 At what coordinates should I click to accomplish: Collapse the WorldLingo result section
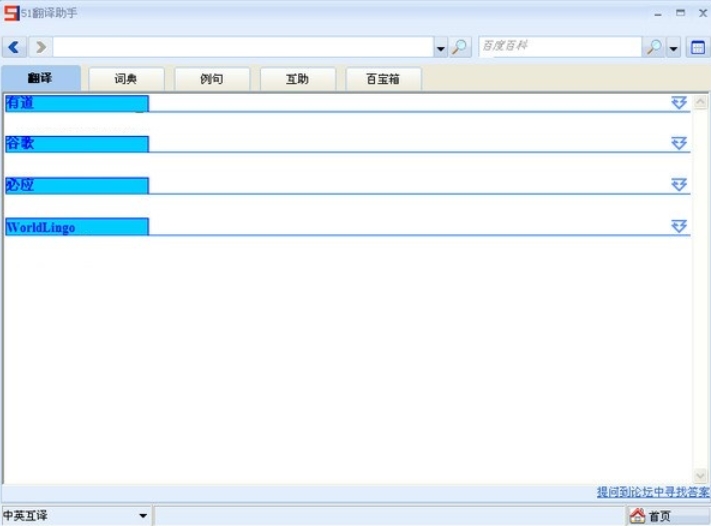pyautogui.click(x=679, y=226)
